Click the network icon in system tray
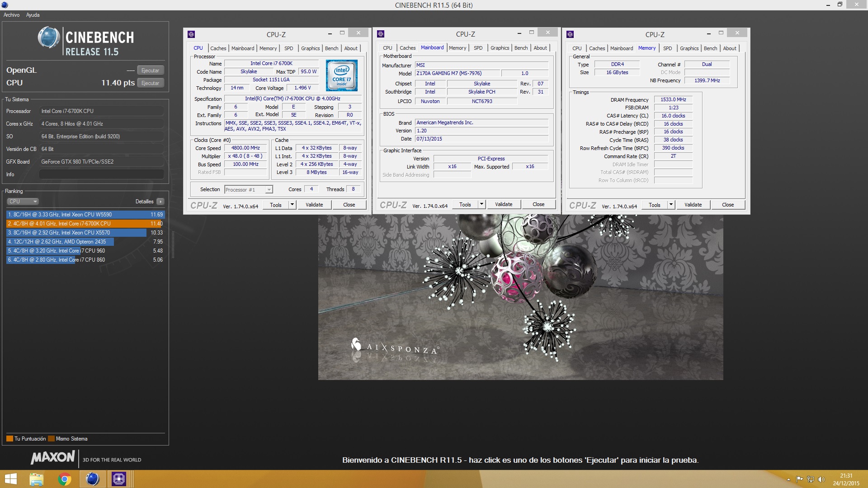Viewport: 868px width, 488px height. click(811, 479)
